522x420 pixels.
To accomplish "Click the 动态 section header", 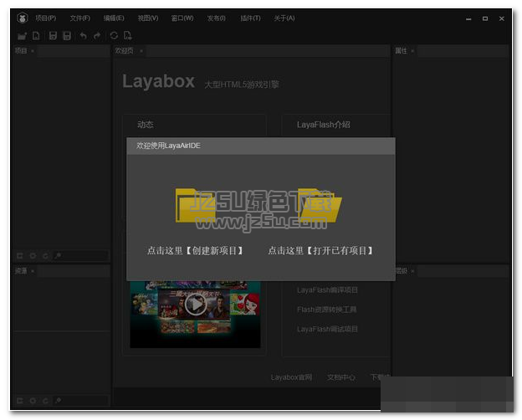I will [146, 125].
